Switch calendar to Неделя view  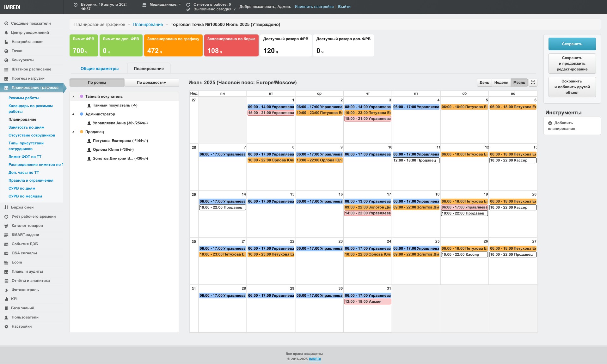coord(501,82)
